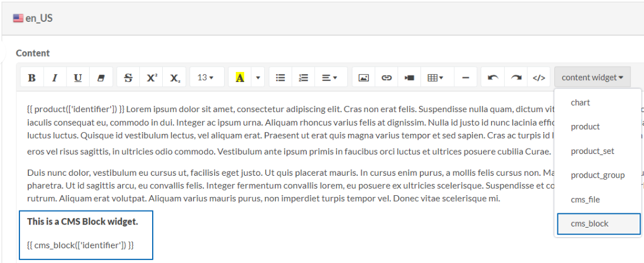Insert a video

coord(409,77)
